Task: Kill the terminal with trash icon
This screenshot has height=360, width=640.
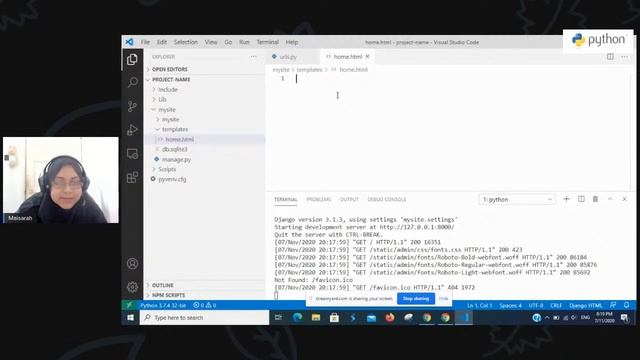Action: coord(596,199)
